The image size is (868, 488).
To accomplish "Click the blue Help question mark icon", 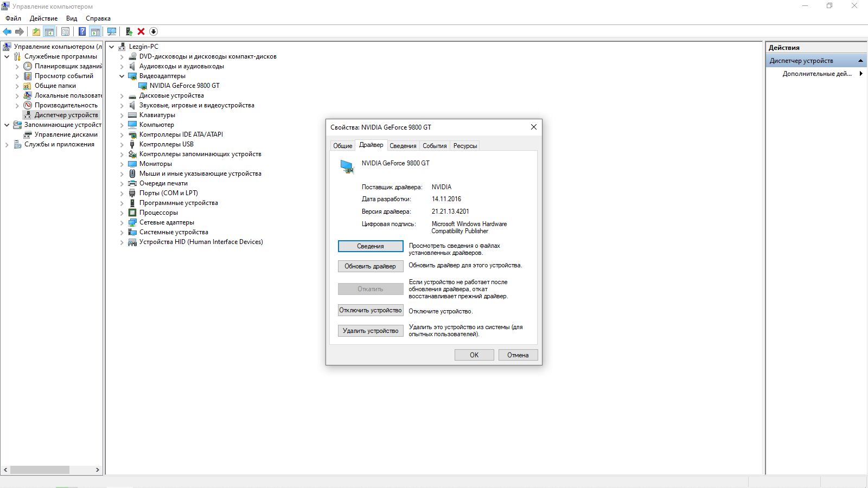I will [82, 31].
